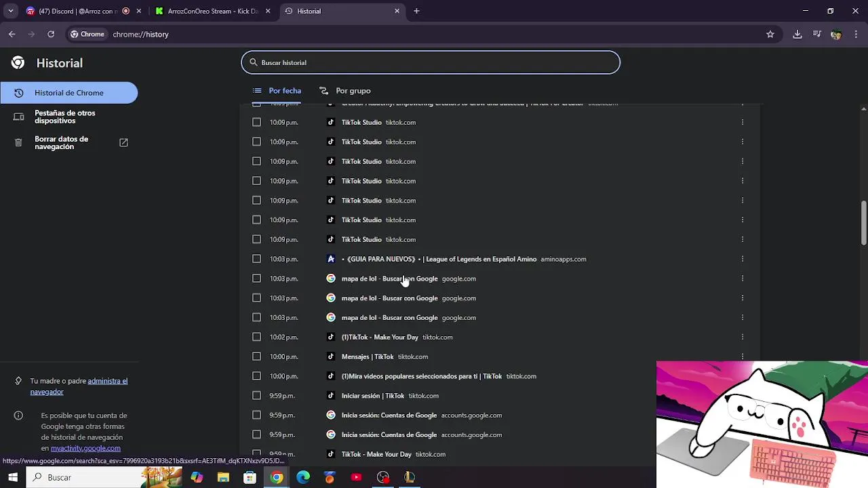This screenshot has height=488, width=868.
Task: Open the YouTube app in the taskbar
Action: click(356, 477)
